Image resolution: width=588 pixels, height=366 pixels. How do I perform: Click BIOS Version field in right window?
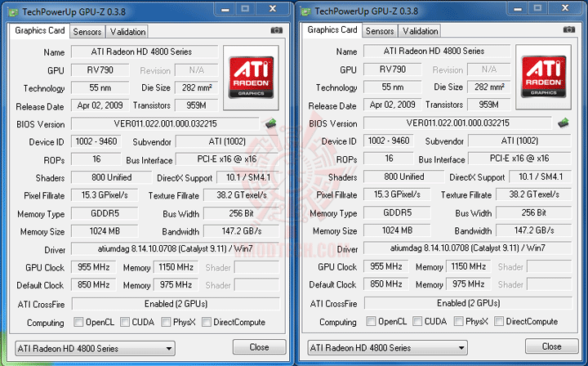click(x=457, y=123)
